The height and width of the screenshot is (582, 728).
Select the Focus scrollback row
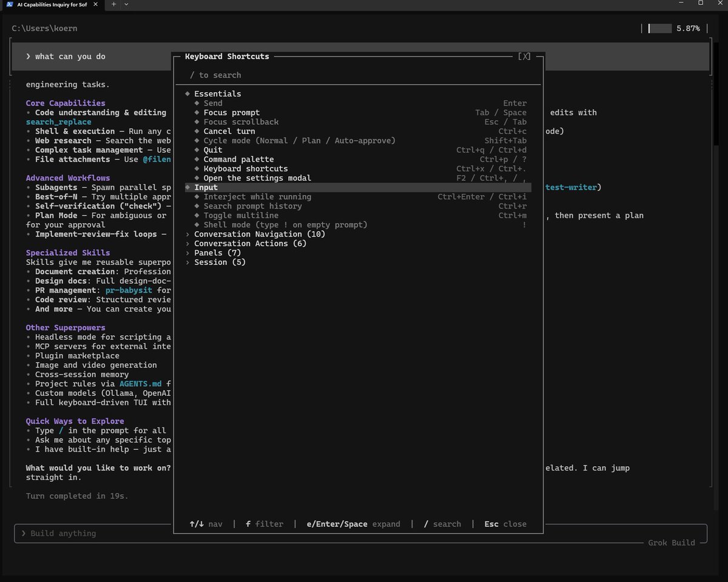tap(358, 122)
